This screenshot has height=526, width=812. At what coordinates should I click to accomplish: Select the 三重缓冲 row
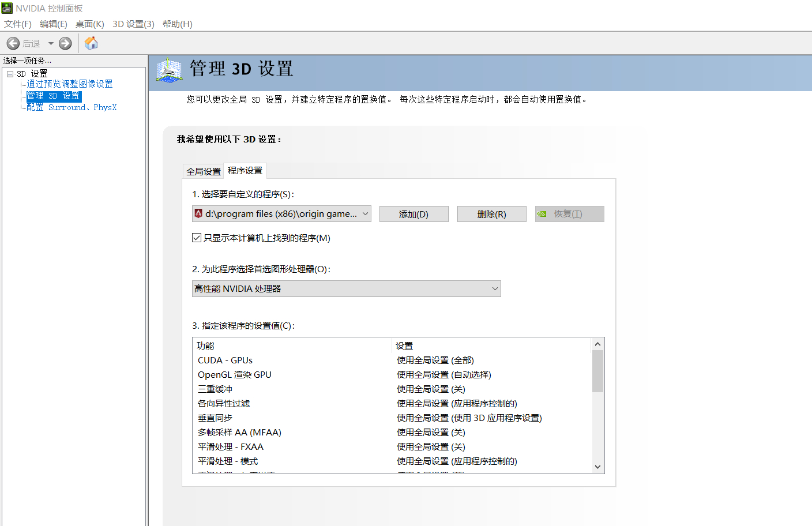coord(392,389)
